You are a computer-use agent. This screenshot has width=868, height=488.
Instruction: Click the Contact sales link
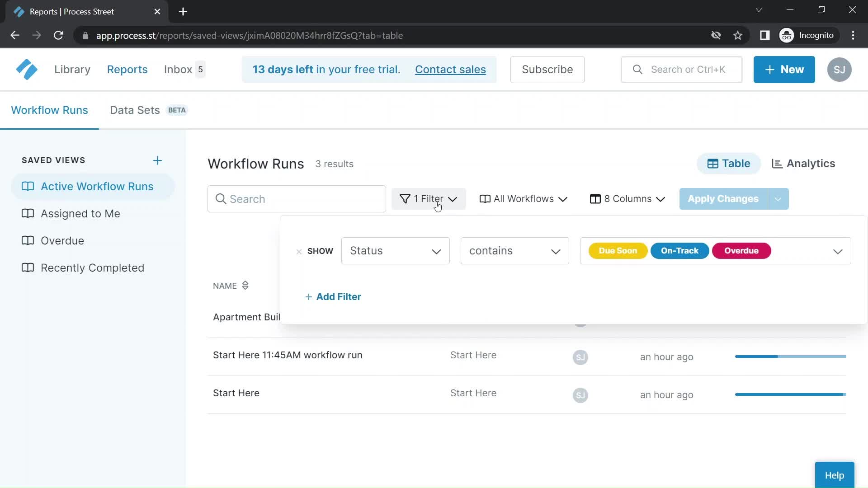click(x=450, y=70)
